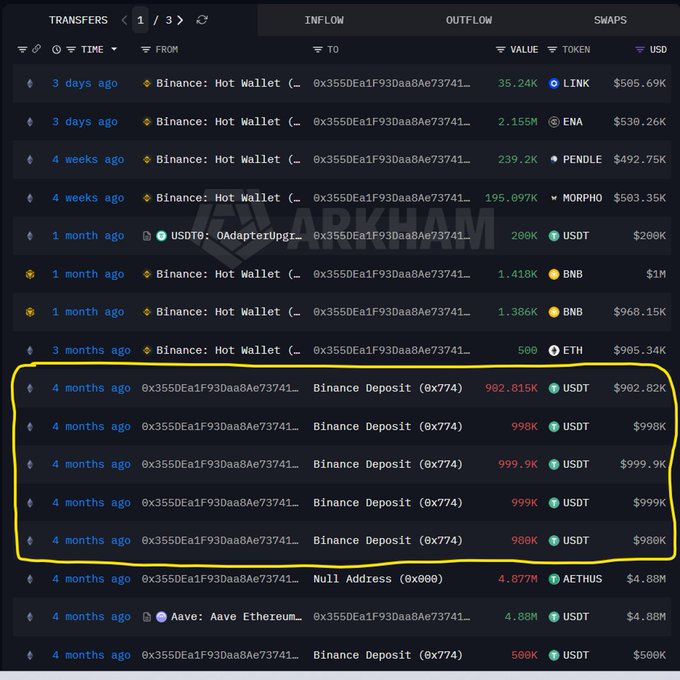Click the current page number field
Viewport: 680px width, 680px height.
pos(141,20)
